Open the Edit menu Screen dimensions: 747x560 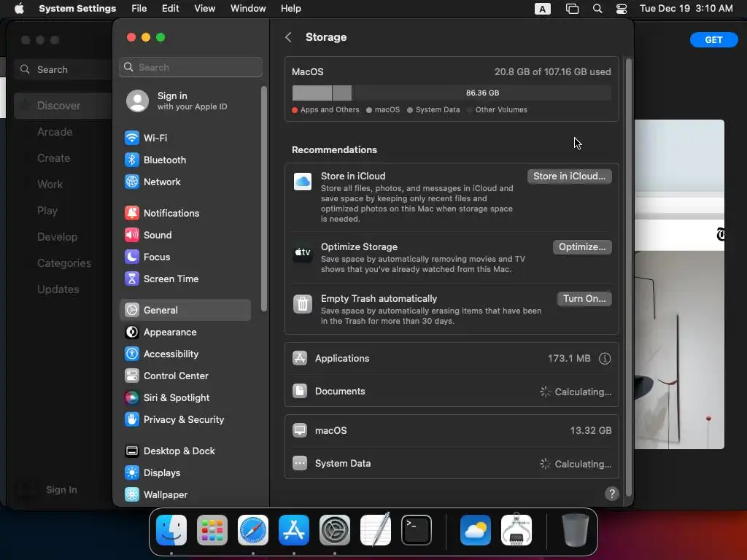[x=170, y=9]
